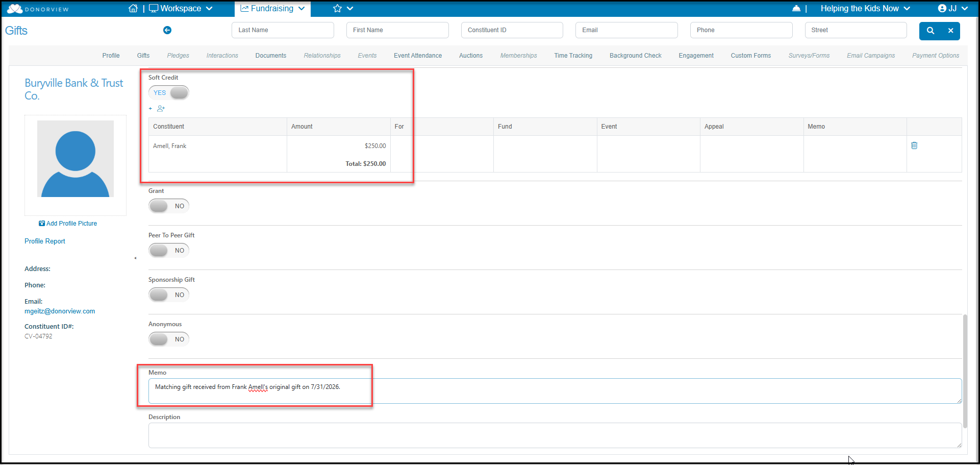Switch to the Gifts tab
Viewport: 980px width, 465px height.
pos(143,56)
